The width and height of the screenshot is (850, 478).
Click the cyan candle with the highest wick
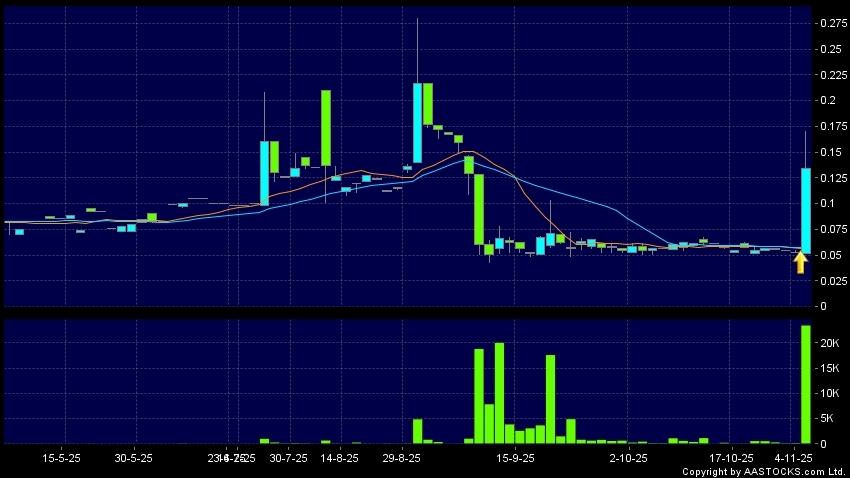pyautogui.click(x=418, y=122)
